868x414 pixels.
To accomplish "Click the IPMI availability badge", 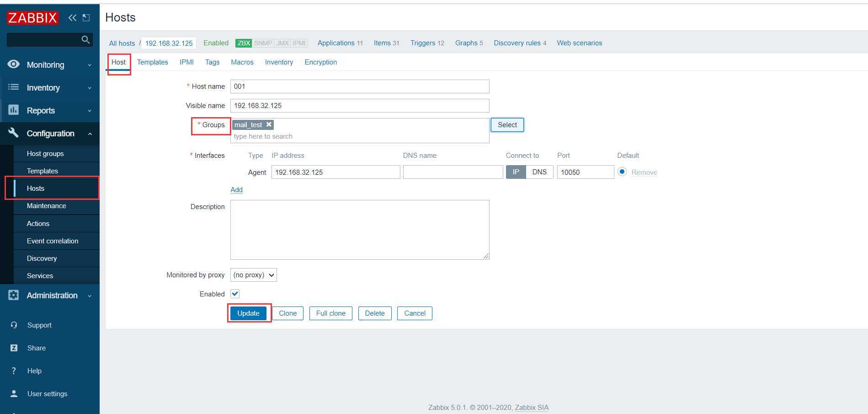I will (299, 43).
